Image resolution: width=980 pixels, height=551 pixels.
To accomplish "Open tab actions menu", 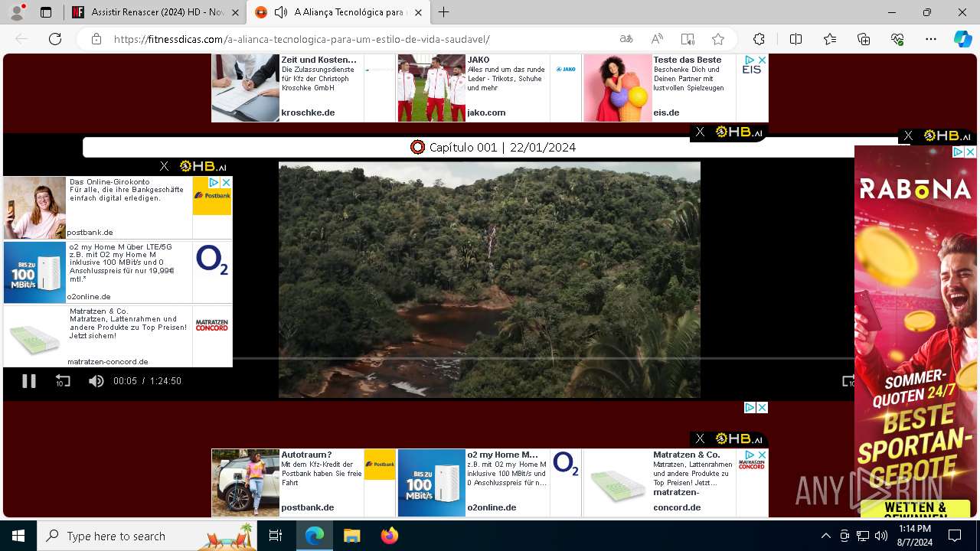I will click(46, 12).
